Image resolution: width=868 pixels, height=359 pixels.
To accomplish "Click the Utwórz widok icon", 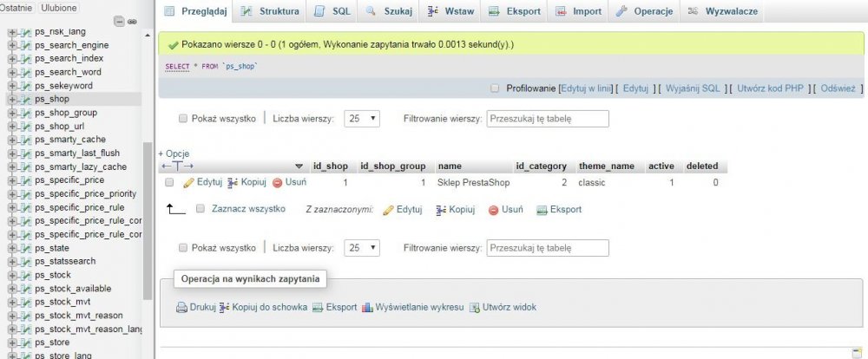I will click(475, 308).
